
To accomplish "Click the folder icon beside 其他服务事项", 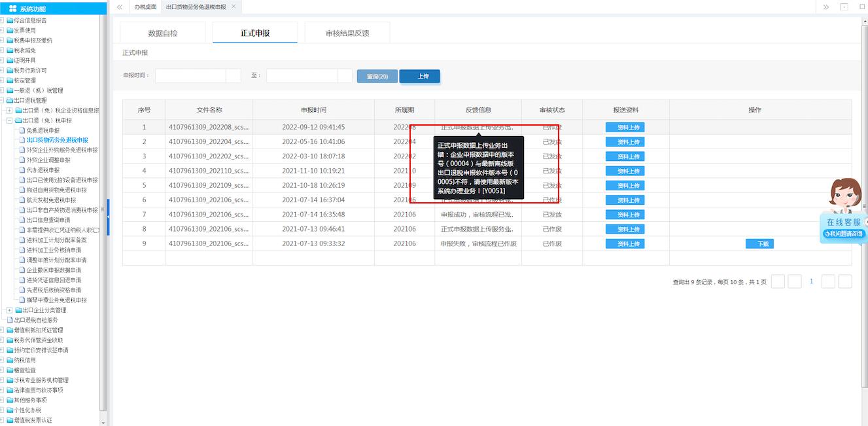I will [10, 400].
